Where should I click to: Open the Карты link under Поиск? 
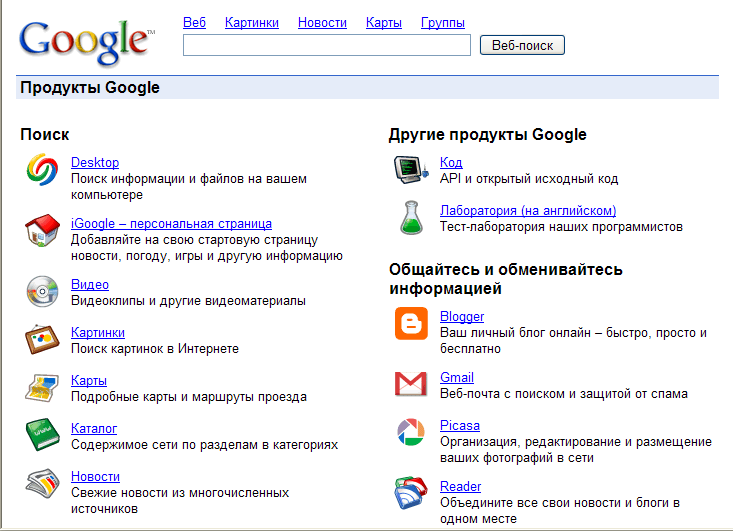[89, 380]
